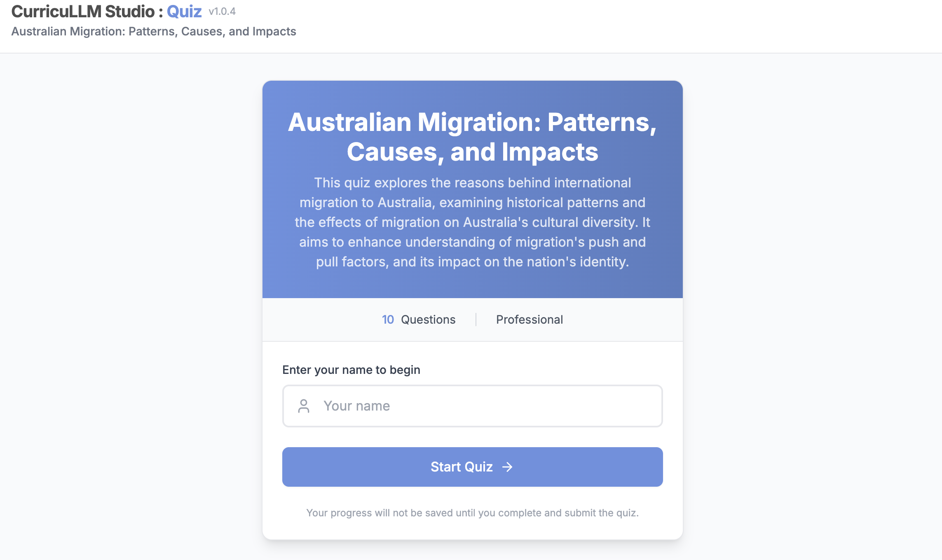Click the 'Enter your name to begin' label
Image resolution: width=942 pixels, height=560 pixels.
[351, 370]
